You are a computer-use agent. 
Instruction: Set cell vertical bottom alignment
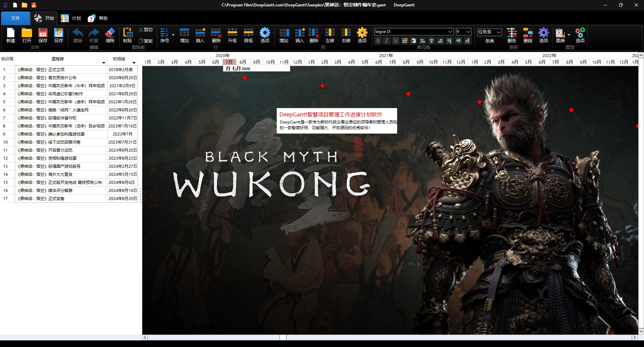[467, 41]
